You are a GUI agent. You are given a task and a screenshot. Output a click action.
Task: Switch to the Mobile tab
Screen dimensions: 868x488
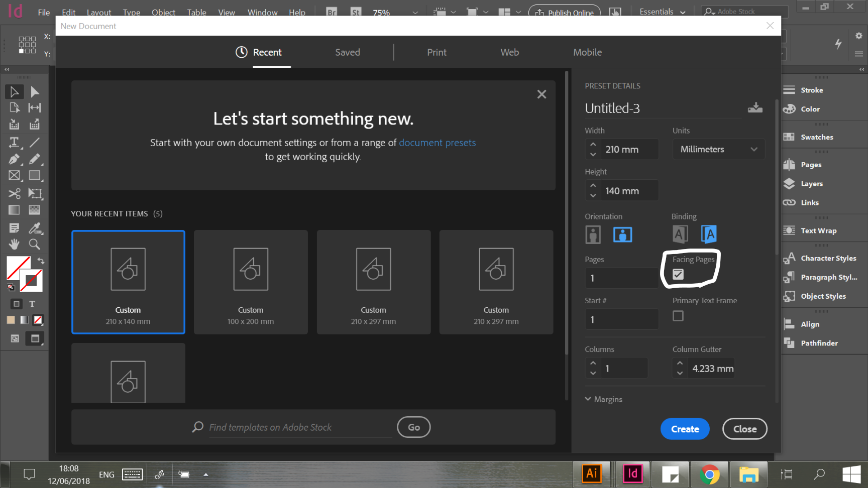(x=588, y=52)
